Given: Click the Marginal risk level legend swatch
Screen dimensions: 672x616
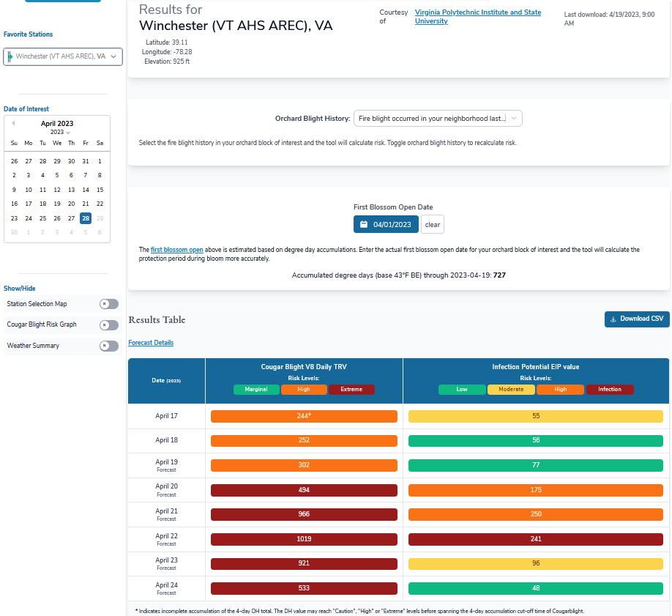Looking at the screenshot, I should click(256, 390).
